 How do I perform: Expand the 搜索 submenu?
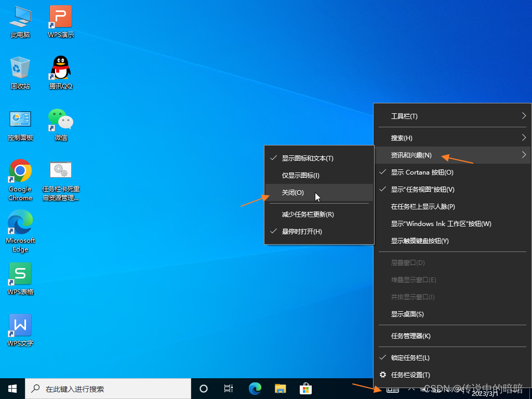pyautogui.click(x=452, y=138)
